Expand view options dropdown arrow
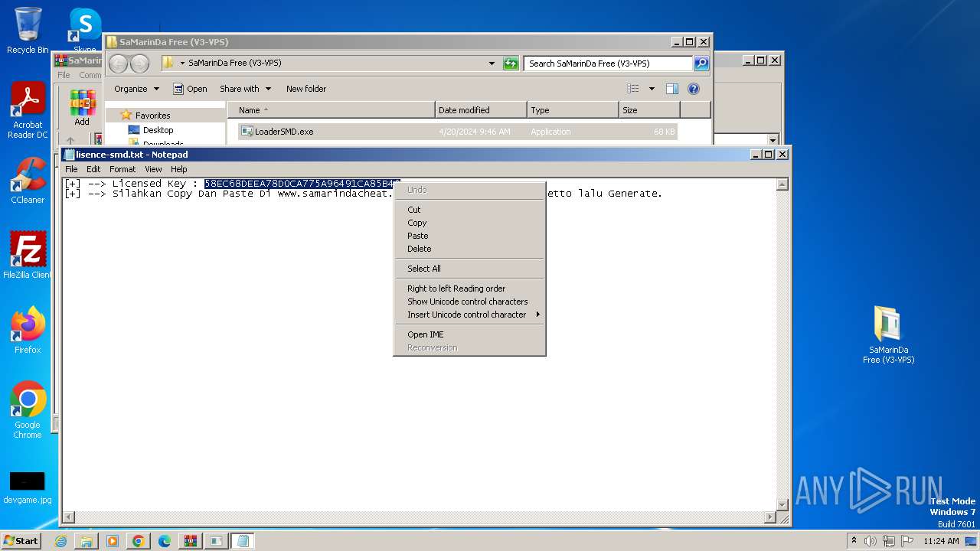 pyautogui.click(x=652, y=89)
